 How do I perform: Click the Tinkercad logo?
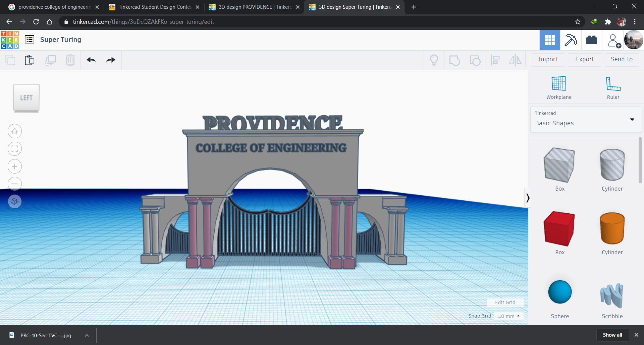(10, 40)
